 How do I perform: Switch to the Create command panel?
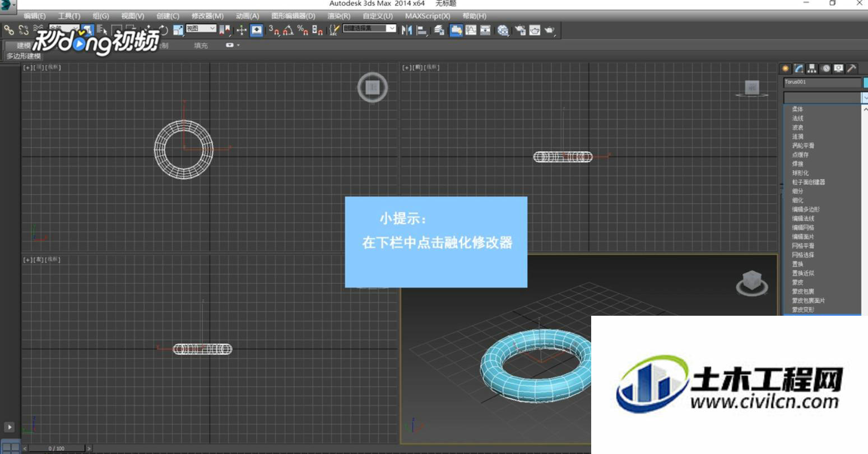click(785, 68)
